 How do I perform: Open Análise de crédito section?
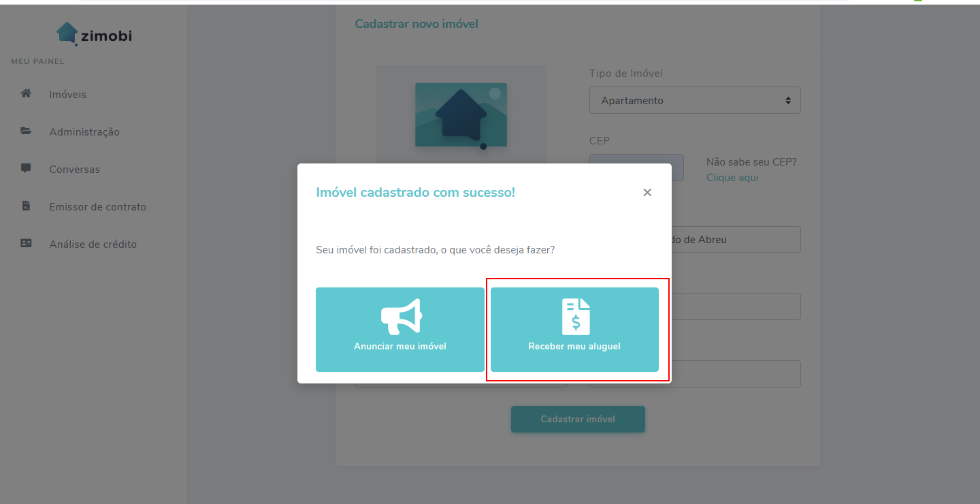[x=93, y=245]
